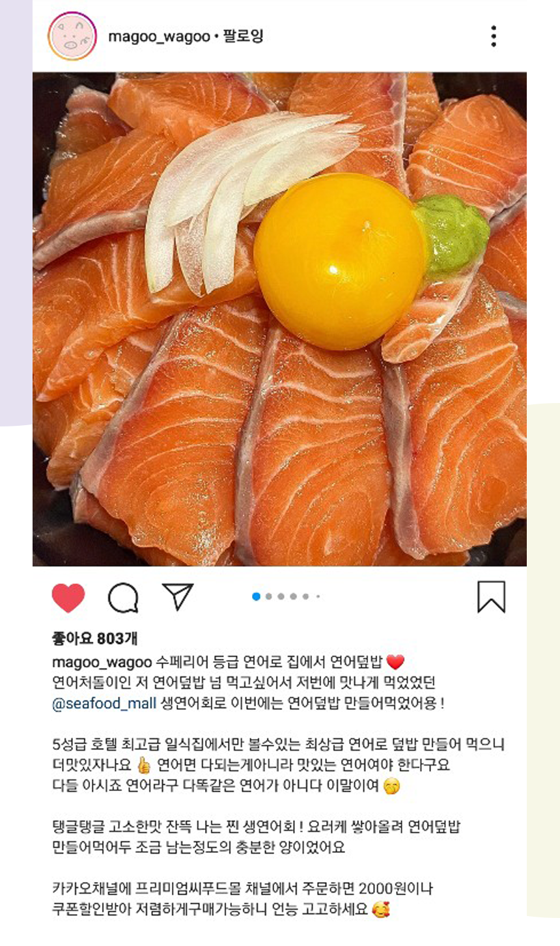Select the third carousel dot
Screen dimensions: 560x946
[281, 596]
